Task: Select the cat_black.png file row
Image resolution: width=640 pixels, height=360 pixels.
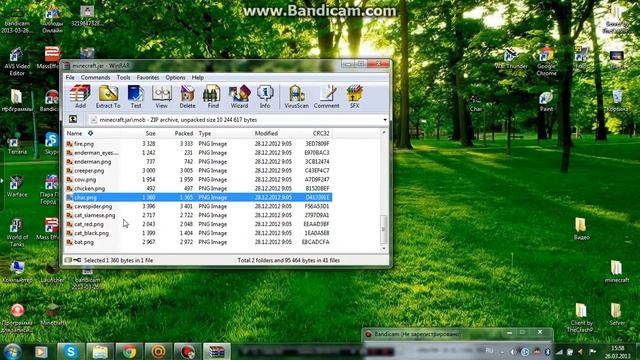Action: pyautogui.click(x=198, y=233)
